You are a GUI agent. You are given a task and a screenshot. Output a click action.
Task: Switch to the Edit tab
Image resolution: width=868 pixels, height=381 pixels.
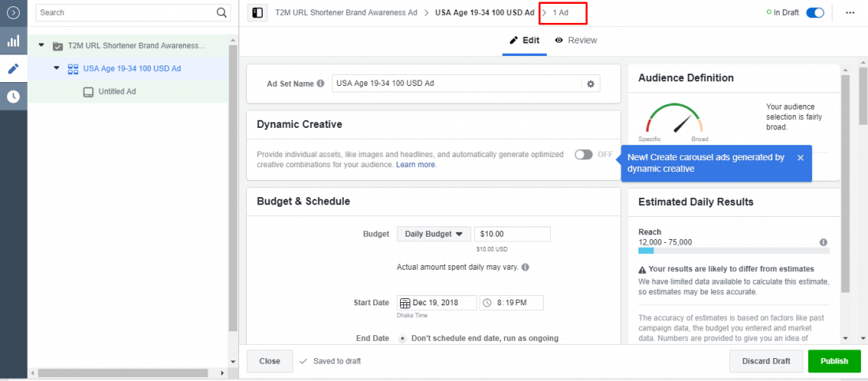[524, 40]
